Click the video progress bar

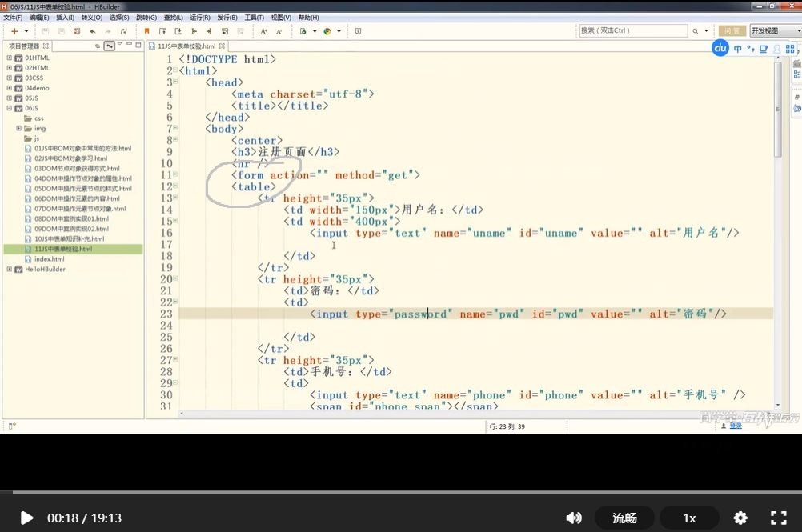401,492
